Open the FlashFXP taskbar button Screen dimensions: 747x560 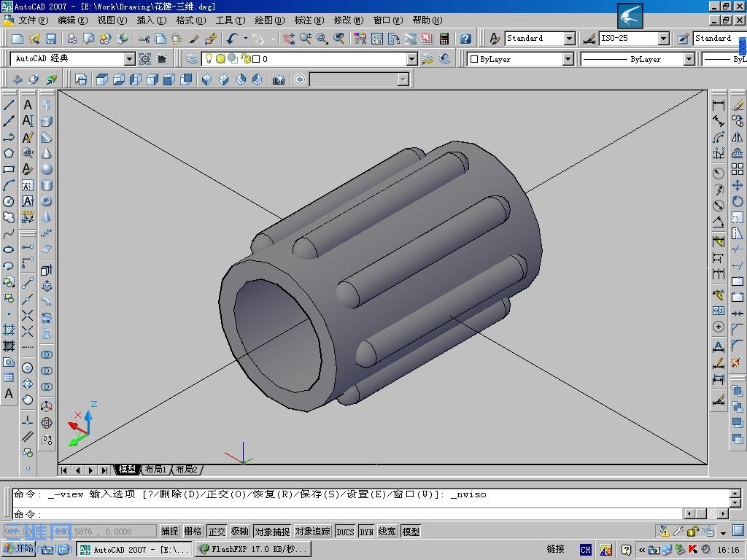click(253, 549)
